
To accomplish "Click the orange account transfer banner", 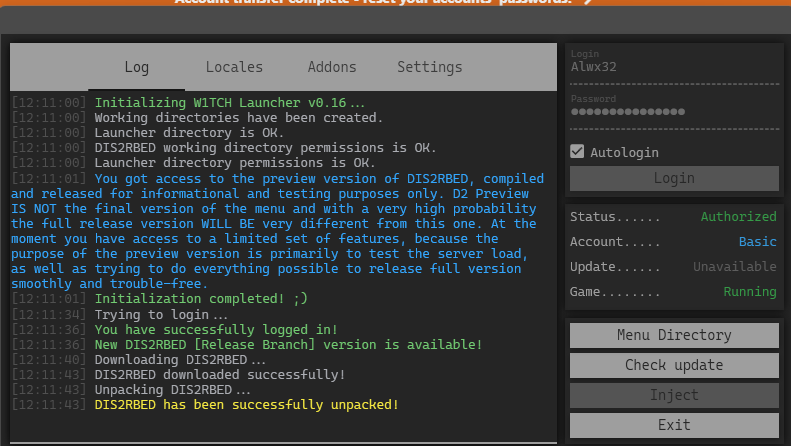I will tap(396, 3).
